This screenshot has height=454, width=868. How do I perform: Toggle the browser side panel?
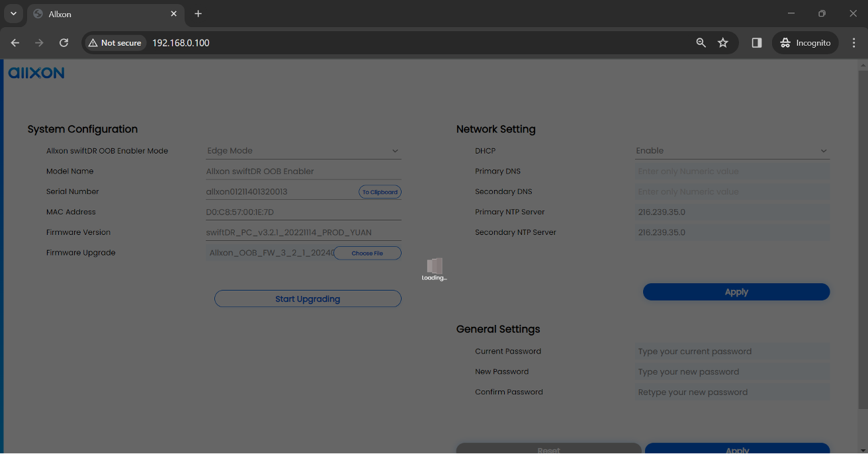point(757,42)
